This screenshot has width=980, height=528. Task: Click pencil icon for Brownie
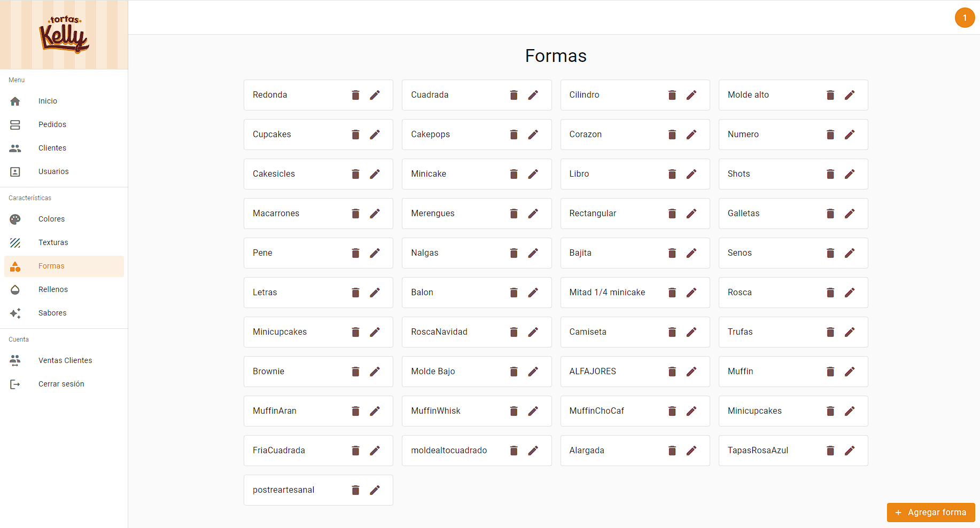tap(375, 372)
